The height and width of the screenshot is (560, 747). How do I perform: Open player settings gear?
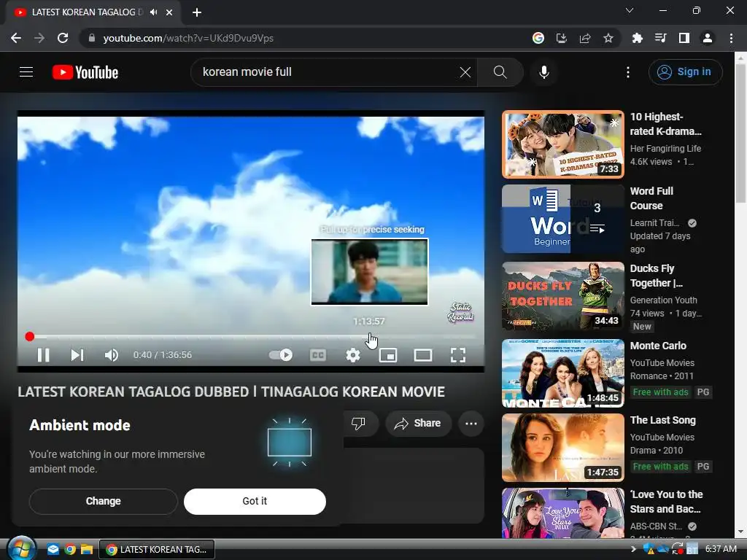pyautogui.click(x=352, y=355)
